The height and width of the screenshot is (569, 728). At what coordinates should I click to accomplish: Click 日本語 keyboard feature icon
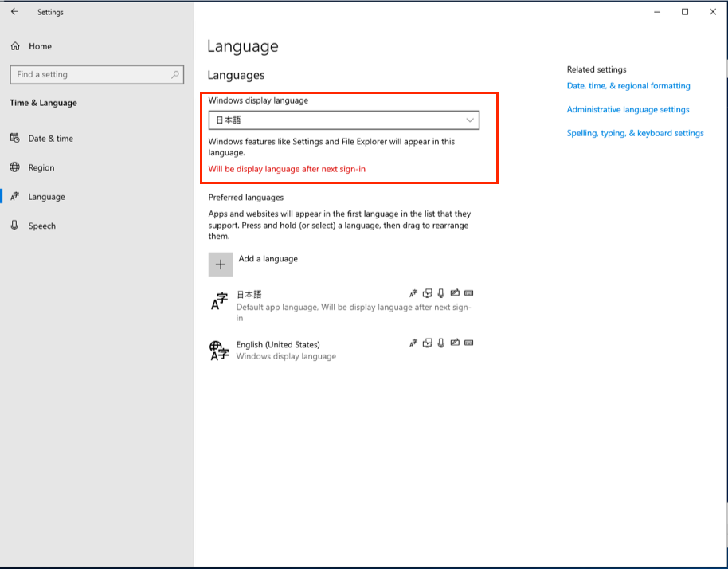tap(469, 293)
